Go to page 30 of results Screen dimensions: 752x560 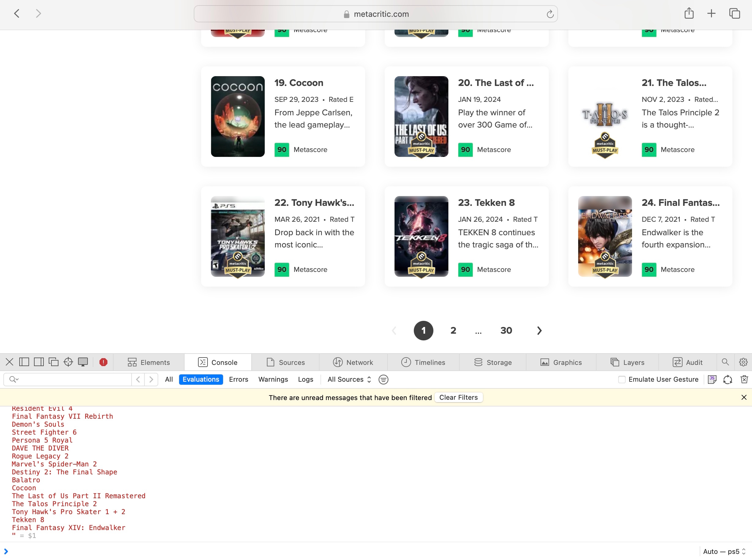click(506, 331)
